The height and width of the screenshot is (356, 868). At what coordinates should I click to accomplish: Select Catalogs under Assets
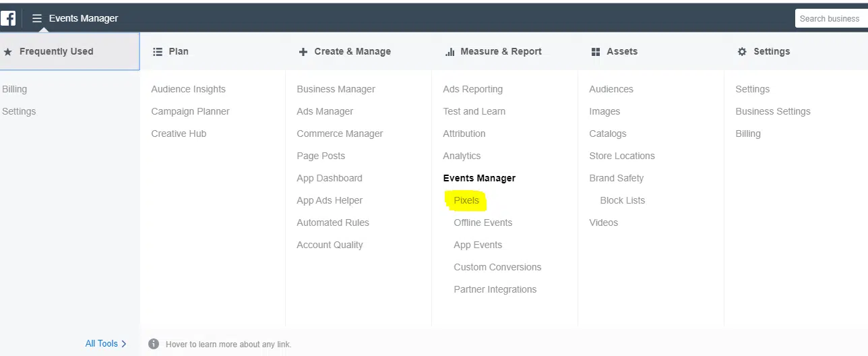[608, 133]
